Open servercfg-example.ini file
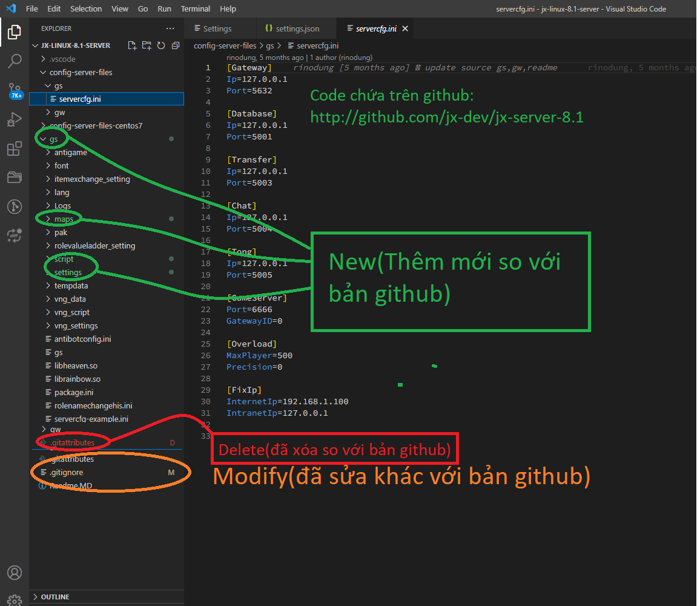Viewport: 700px width, 606px height. point(106,419)
